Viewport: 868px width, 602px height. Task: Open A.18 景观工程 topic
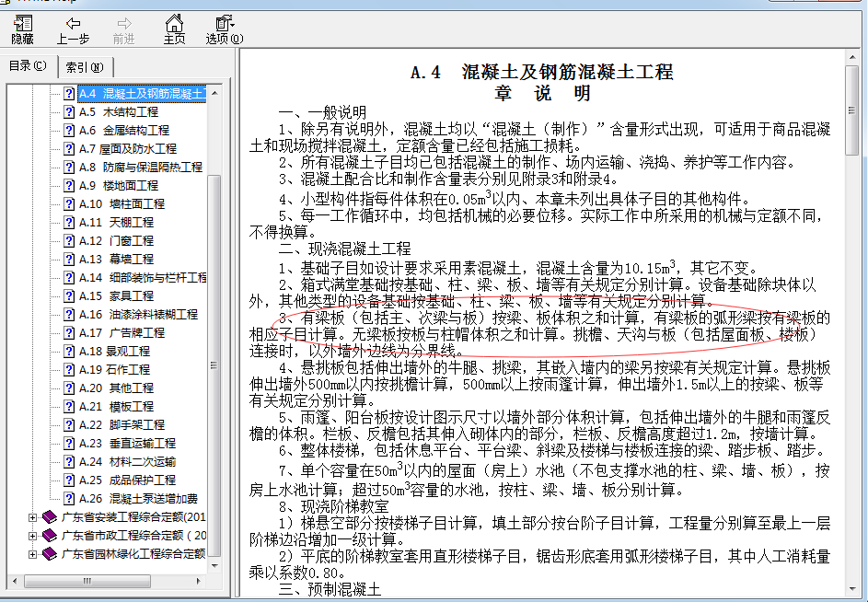coord(114,351)
